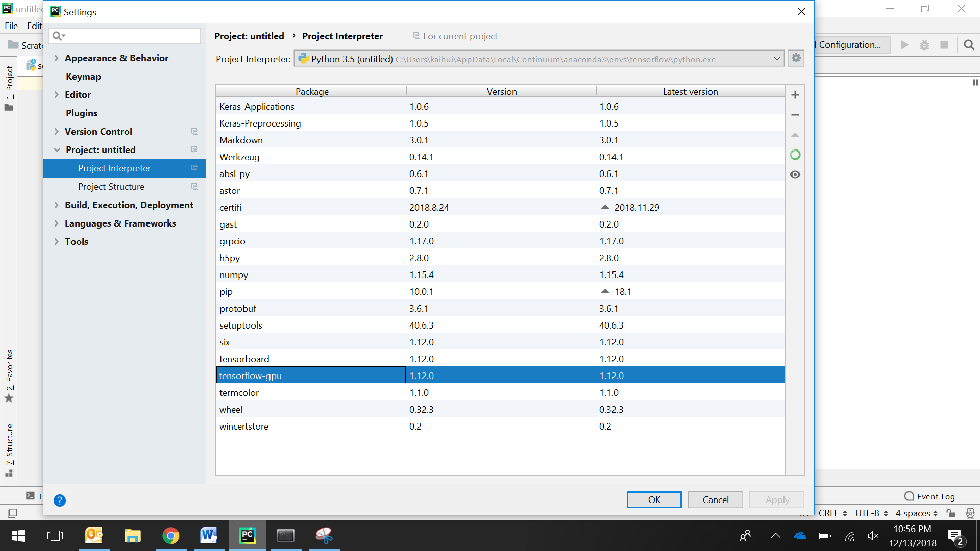Screen dimensions: 980x551
Task: Open the Project tool window tab
Action: click(x=9, y=88)
